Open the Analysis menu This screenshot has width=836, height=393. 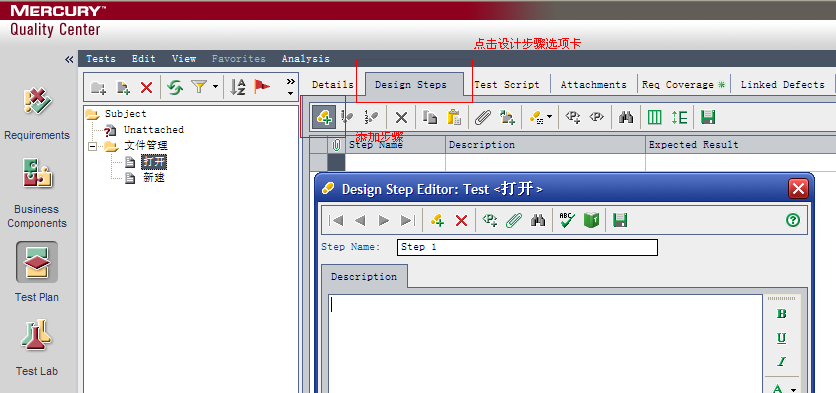pos(306,59)
